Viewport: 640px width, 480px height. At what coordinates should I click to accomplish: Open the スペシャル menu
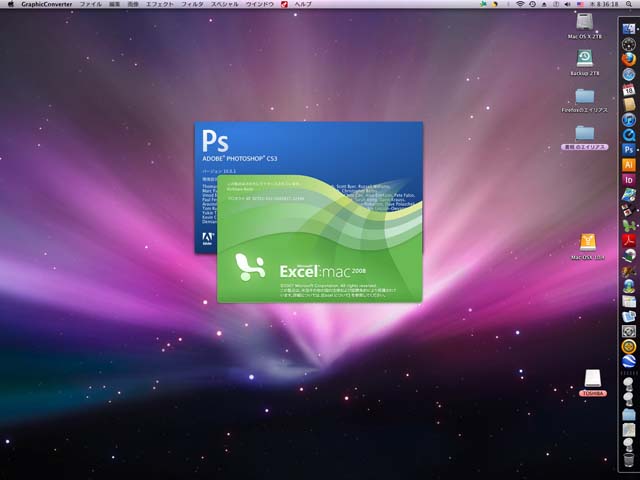click(x=224, y=4)
